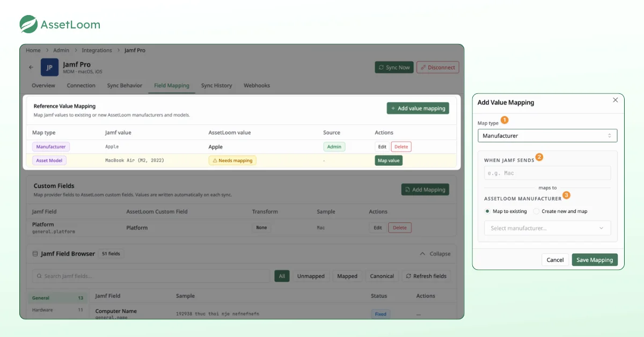
Task: Open the Sync History tab
Action: tap(216, 85)
